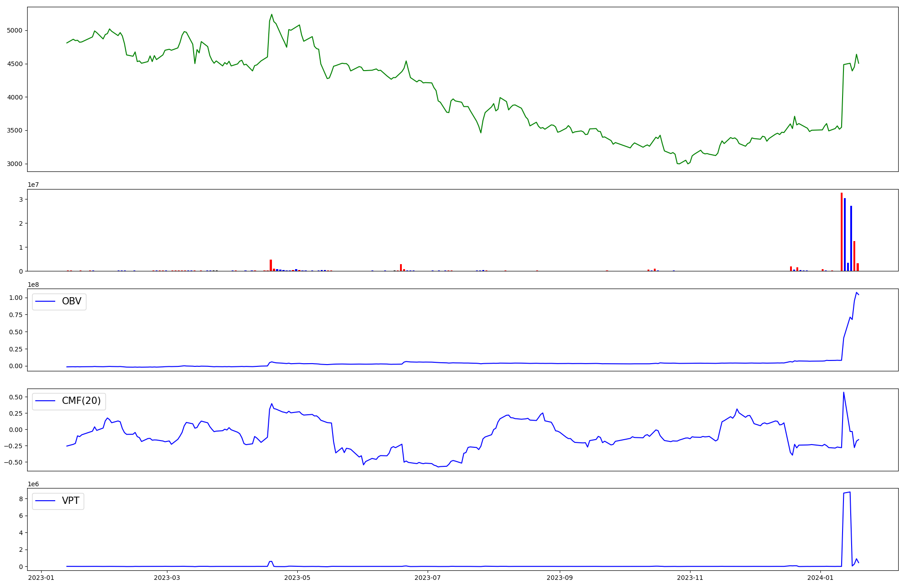
Task: Click the tallest blue volume bar
Action: click(x=845, y=234)
